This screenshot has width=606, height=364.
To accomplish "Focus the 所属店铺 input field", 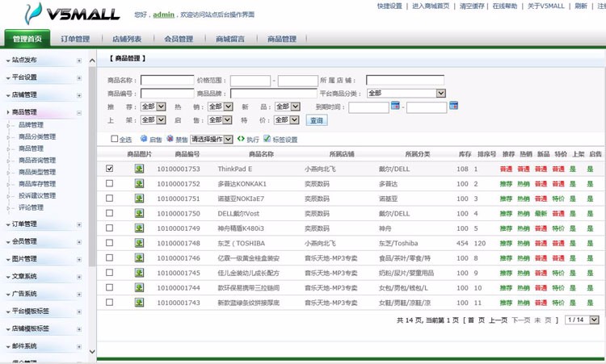I will [x=405, y=80].
